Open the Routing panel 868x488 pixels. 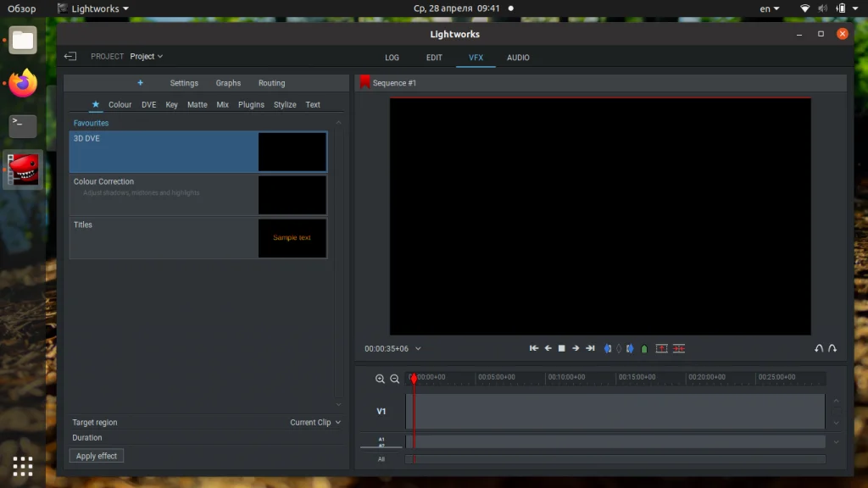click(271, 83)
